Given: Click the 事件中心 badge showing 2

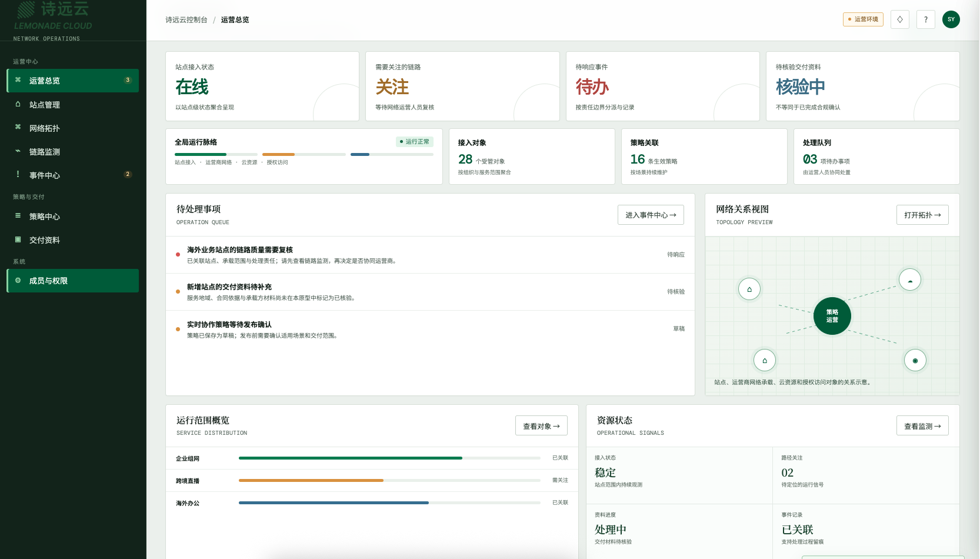Looking at the screenshot, I should 128,174.
